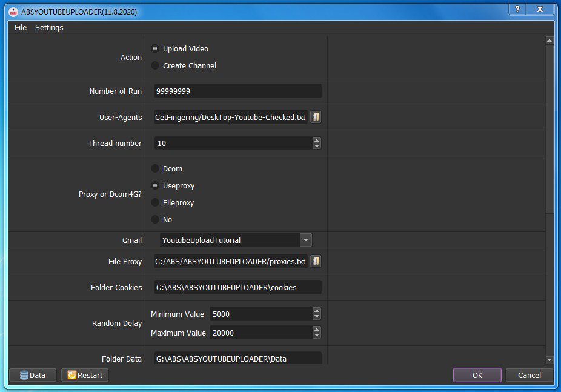Decrease the Thread number value

[x=317, y=146]
